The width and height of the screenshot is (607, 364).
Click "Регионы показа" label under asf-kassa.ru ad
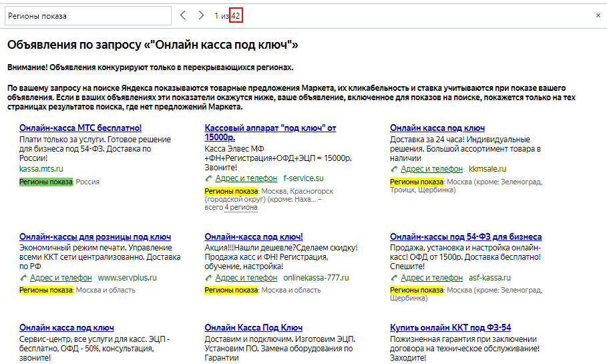point(417,290)
